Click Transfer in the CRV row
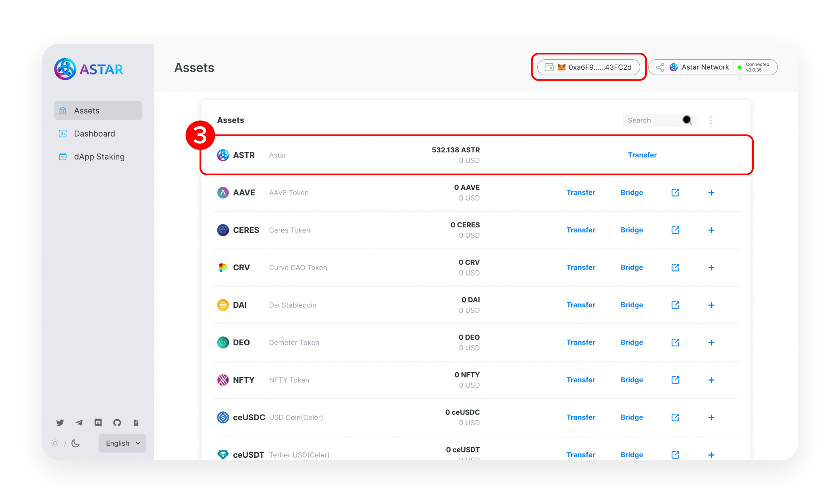The height and width of the screenshot is (504, 840). click(x=581, y=268)
